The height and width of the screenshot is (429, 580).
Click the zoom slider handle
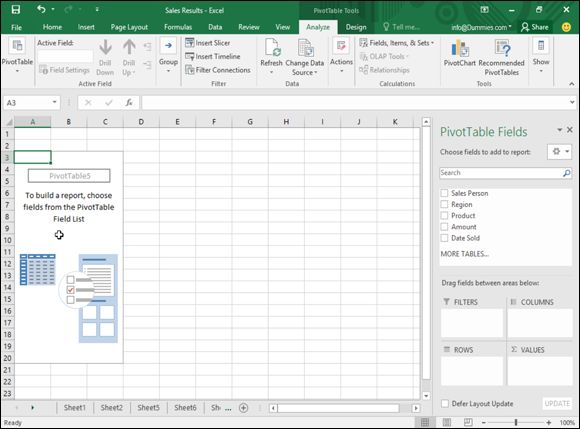coord(516,422)
